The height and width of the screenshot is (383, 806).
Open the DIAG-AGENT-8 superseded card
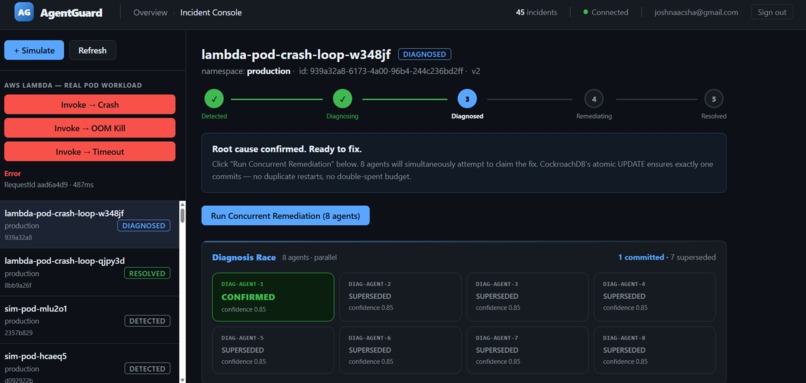tap(655, 350)
